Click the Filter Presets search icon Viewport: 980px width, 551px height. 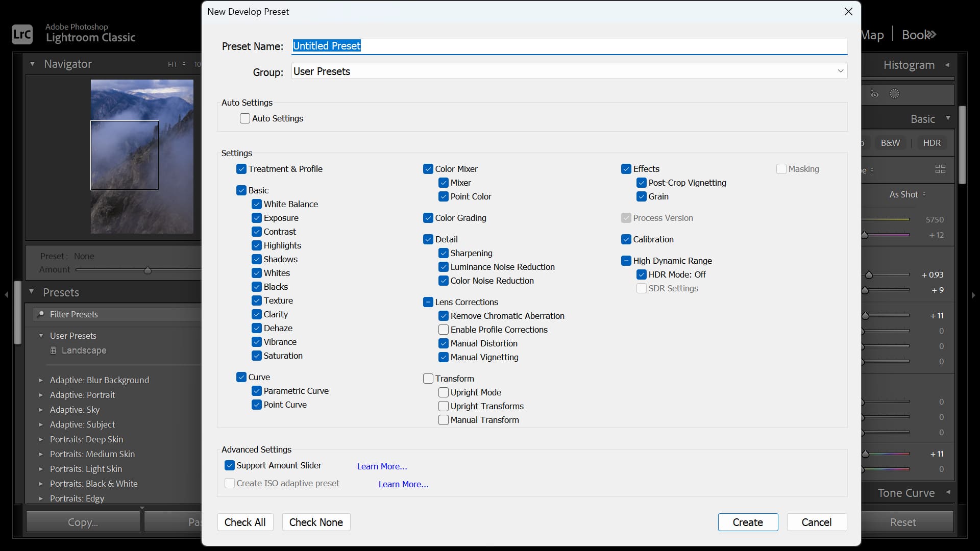point(41,314)
